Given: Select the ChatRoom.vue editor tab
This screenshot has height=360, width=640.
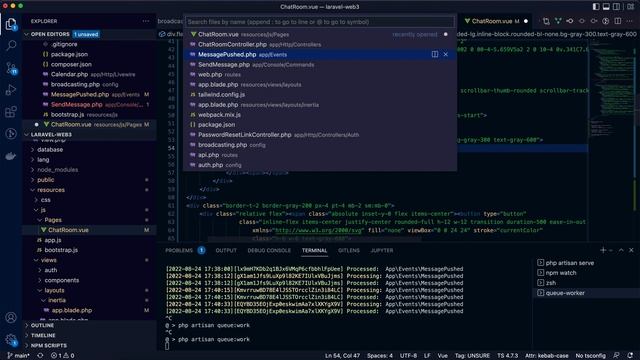Looking at the screenshot, I should click(x=495, y=21).
